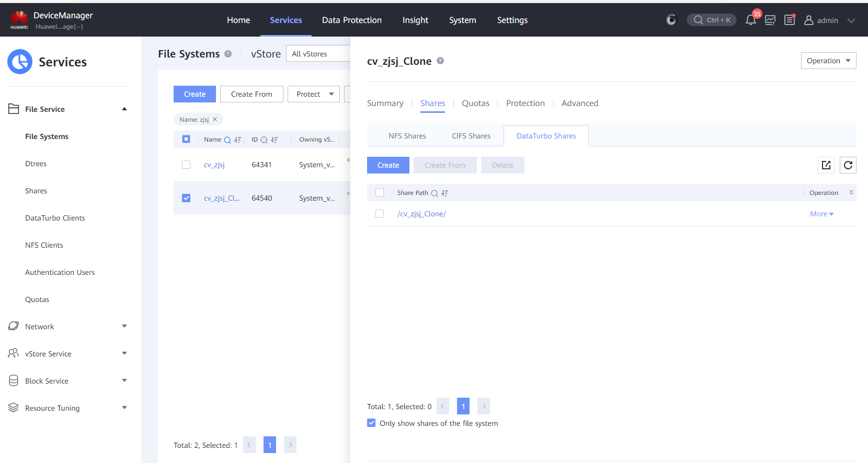Click the help icon beside cv_zjsj_Clone title

point(440,61)
